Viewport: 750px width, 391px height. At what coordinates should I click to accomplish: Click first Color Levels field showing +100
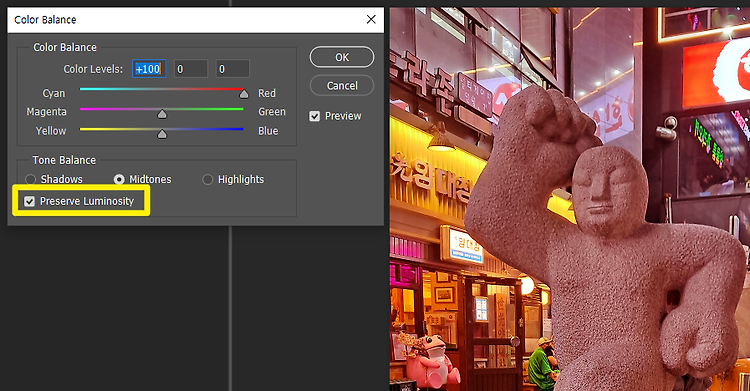149,69
